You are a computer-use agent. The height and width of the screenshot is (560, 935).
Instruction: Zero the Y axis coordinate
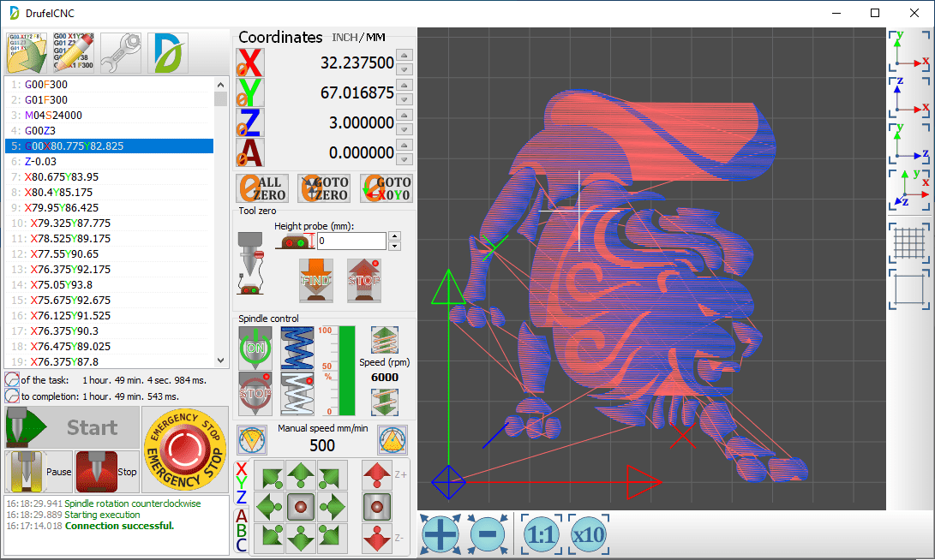coord(250,92)
